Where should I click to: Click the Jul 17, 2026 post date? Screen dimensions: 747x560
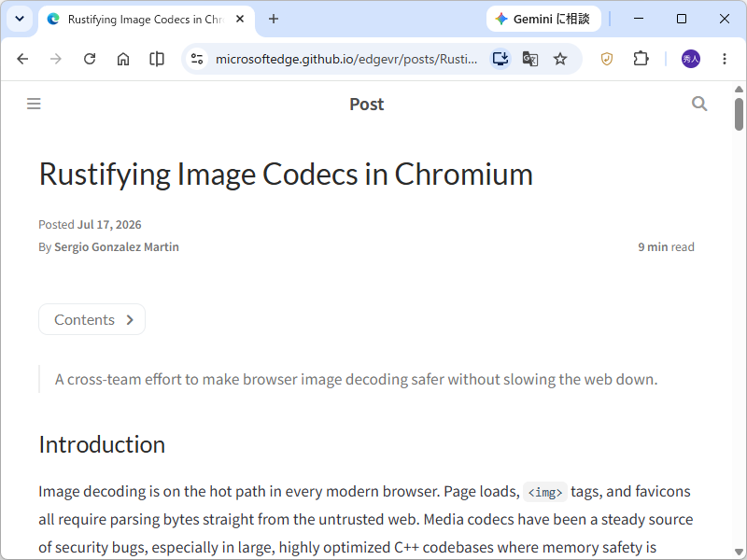pos(109,224)
